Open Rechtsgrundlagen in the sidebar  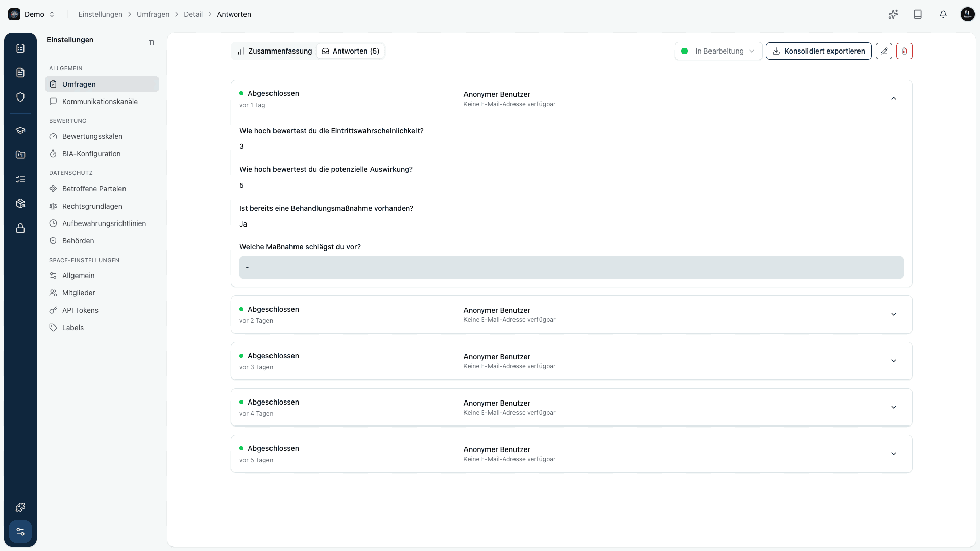[102, 206]
